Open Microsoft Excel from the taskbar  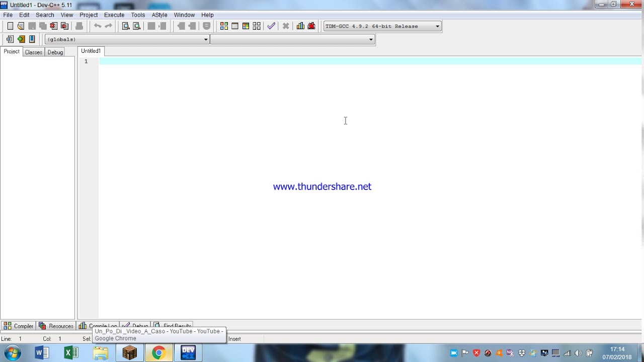tap(71, 353)
